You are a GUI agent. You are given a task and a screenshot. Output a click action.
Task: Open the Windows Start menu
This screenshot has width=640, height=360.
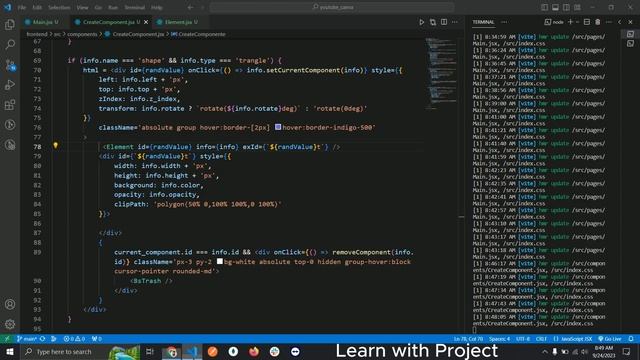[x=10, y=351]
